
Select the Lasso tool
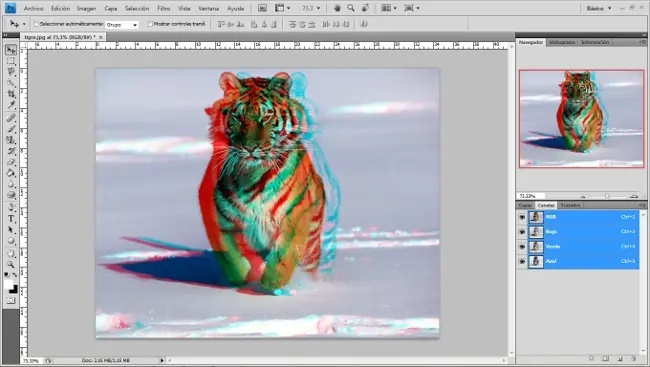(x=11, y=72)
